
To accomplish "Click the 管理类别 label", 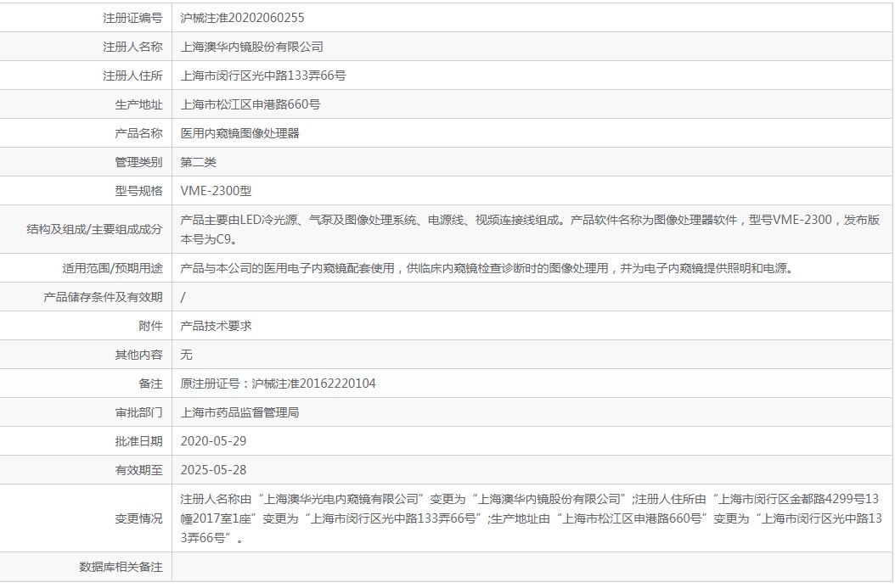I will (138, 162).
